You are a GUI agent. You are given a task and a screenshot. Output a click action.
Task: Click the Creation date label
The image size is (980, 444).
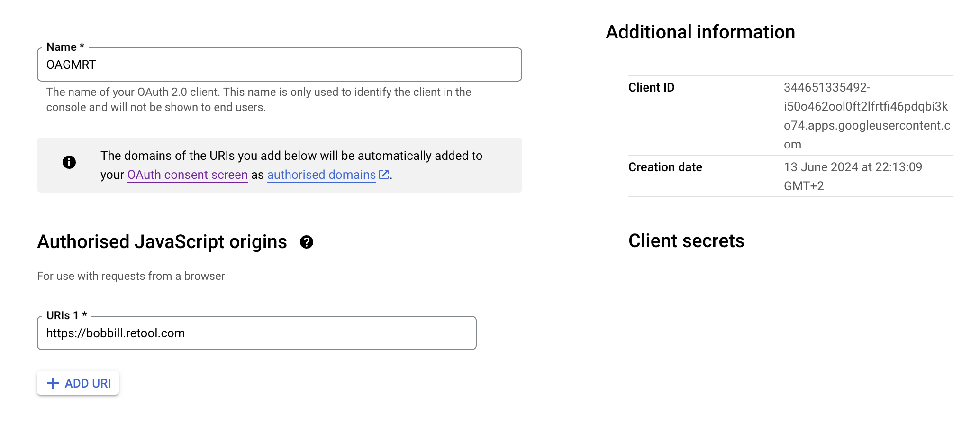coord(665,167)
